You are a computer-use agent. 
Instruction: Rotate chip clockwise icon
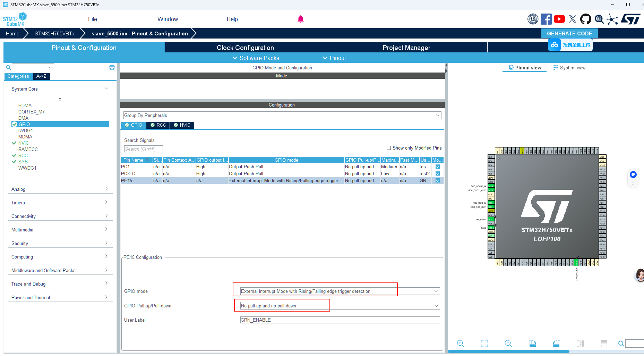tap(532, 343)
